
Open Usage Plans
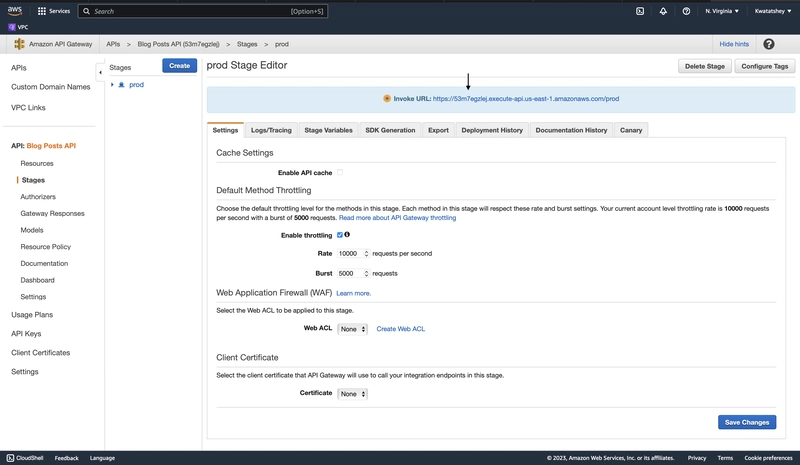[32, 315]
